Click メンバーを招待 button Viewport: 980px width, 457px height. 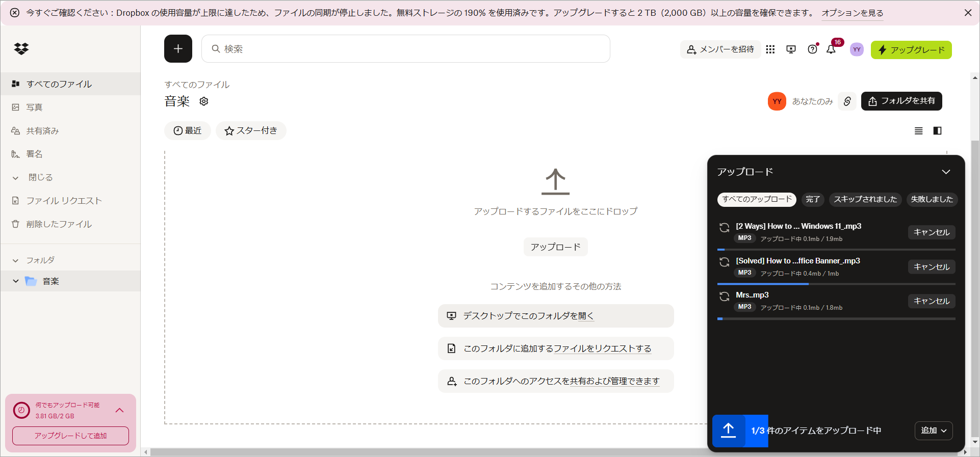point(720,49)
